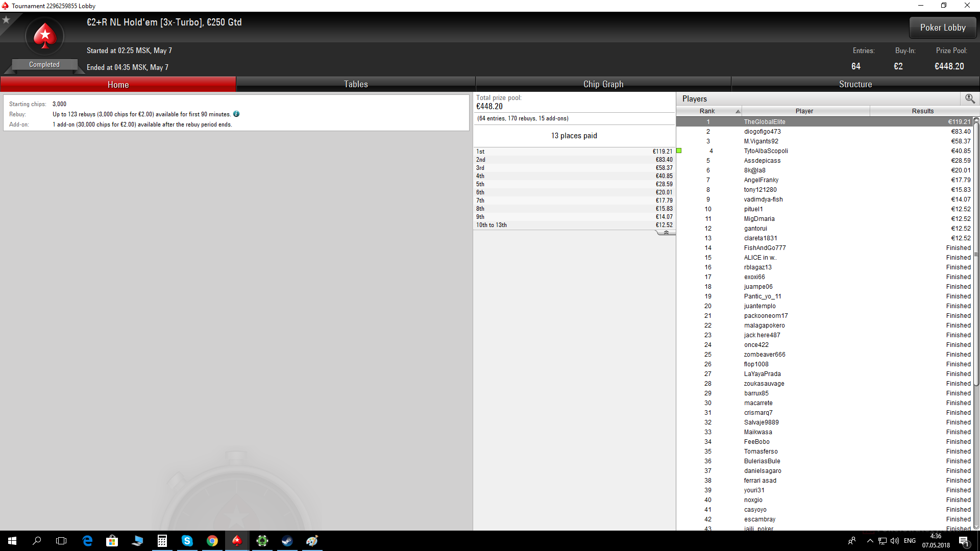Open the Structure tab

pos(855,84)
